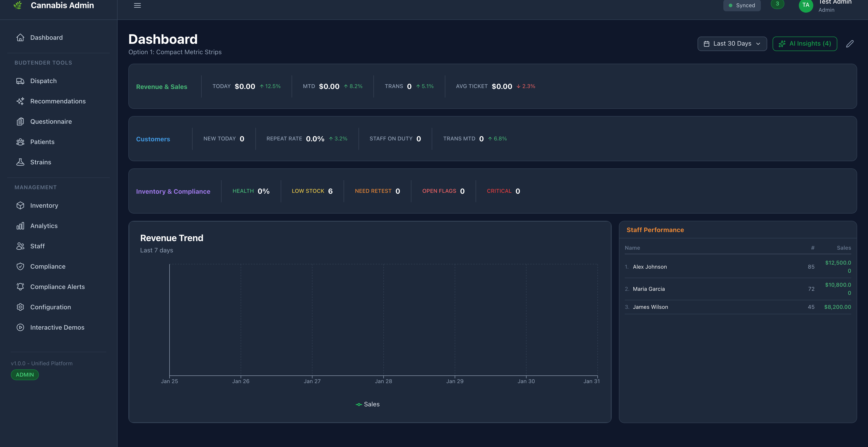
Task: Select Dashboard in the sidebar menu
Action: tap(46, 37)
